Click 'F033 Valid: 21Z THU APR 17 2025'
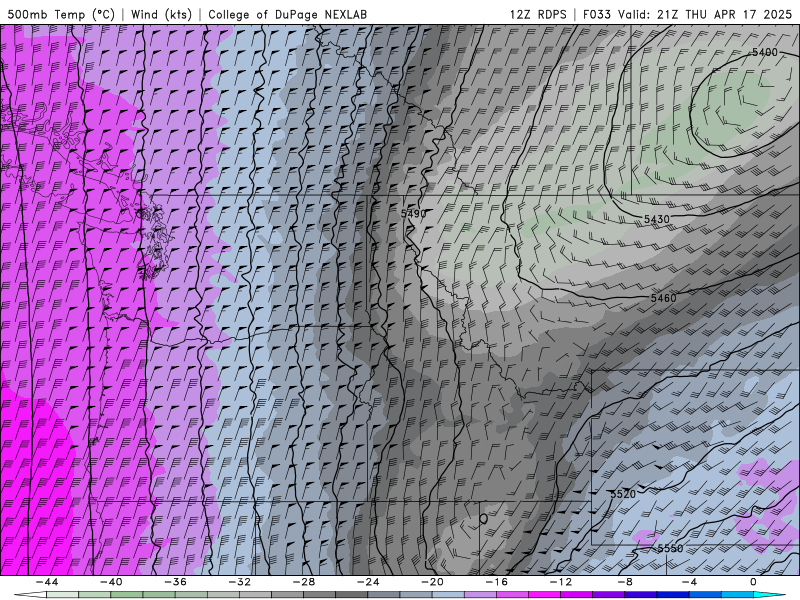Image resolution: width=800 pixels, height=600 pixels. pos(687,14)
